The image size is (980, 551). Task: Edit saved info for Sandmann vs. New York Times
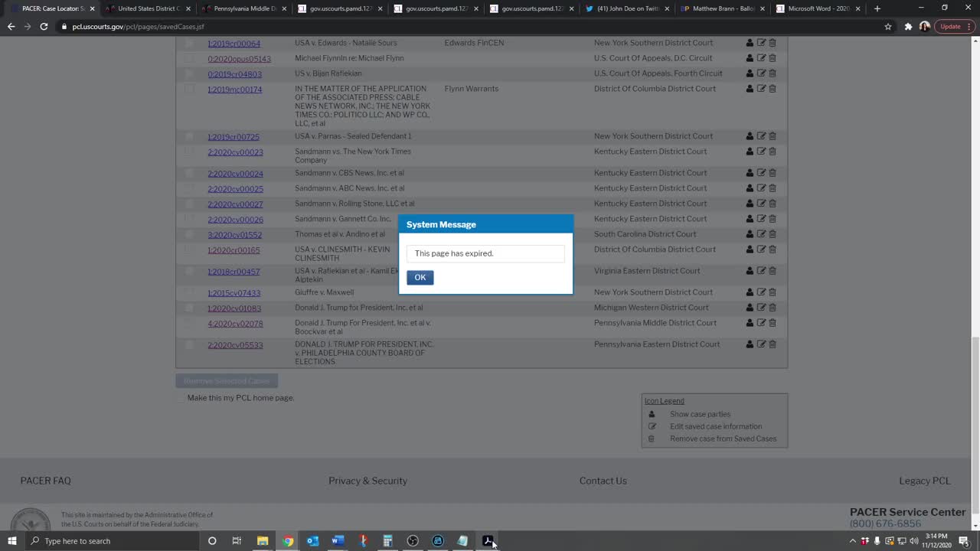click(x=761, y=152)
